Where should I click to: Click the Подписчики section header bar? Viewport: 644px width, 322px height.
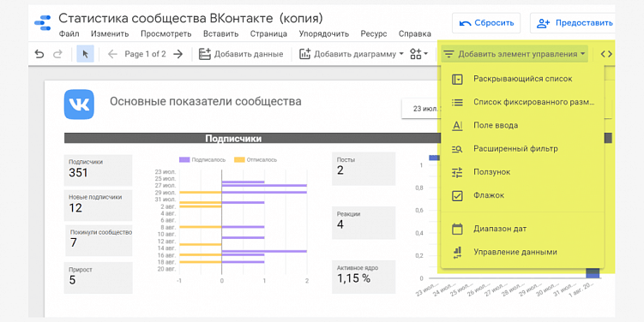click(x=252, y=139)
